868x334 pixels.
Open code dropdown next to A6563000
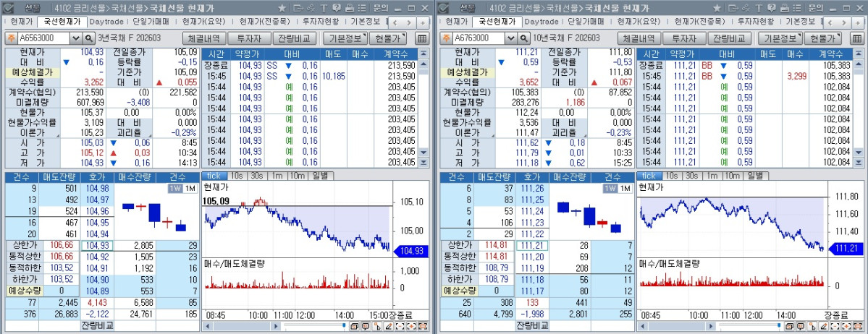[76, 38]
